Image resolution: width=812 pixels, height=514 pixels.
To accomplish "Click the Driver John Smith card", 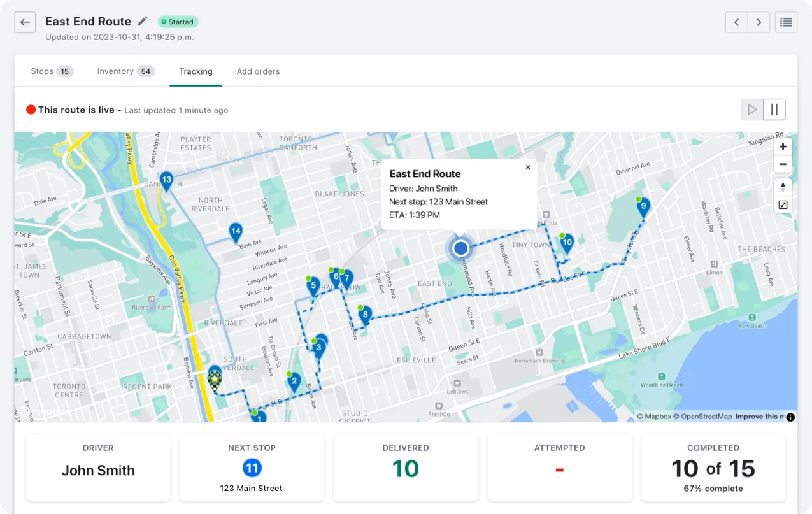I will point(98,468).
